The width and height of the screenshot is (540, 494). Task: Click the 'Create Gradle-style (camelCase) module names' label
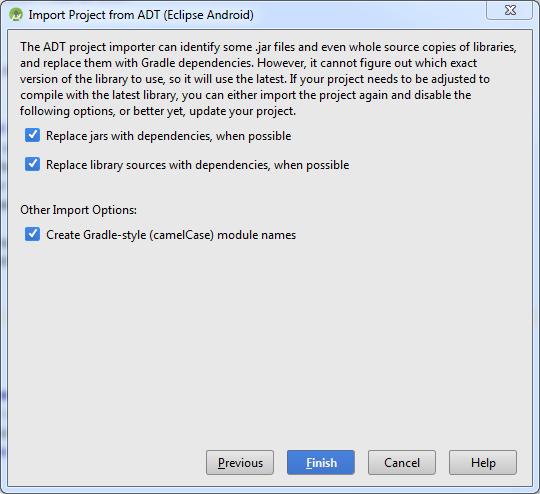[x=171, y=235]
